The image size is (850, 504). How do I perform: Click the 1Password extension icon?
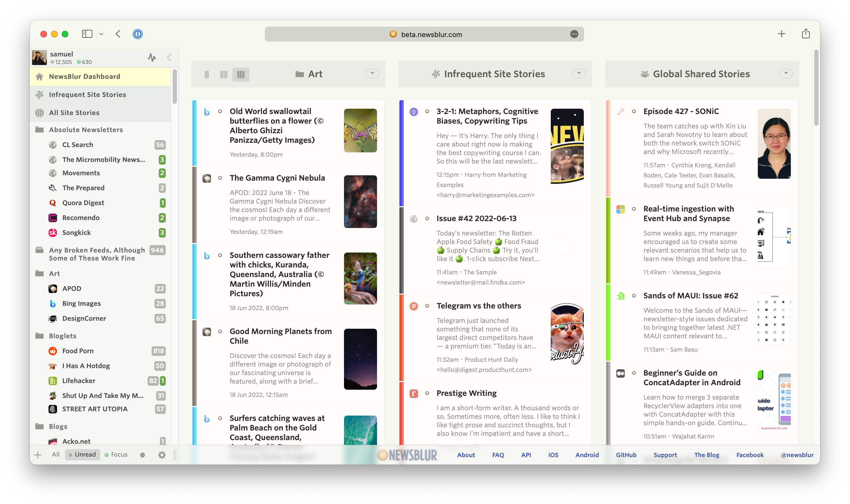[137, 34]
